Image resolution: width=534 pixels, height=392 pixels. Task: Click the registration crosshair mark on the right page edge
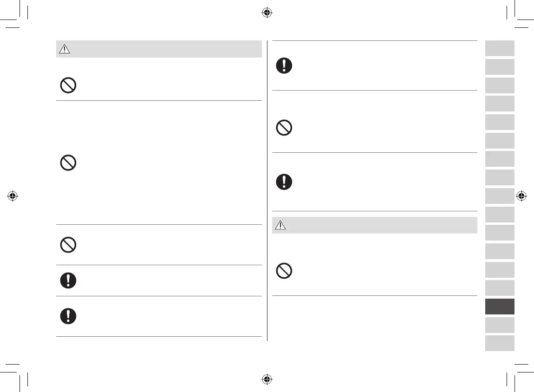click(x=521, y=196)
